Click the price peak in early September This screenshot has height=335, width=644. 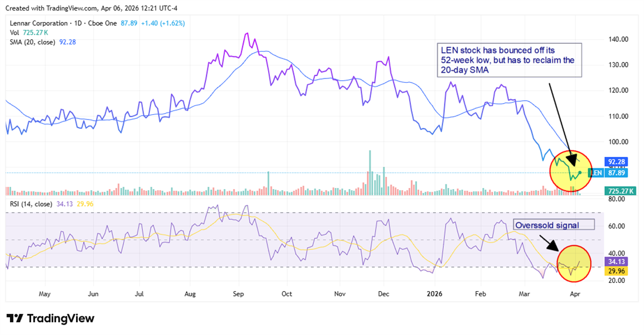[x=247, y=34]
